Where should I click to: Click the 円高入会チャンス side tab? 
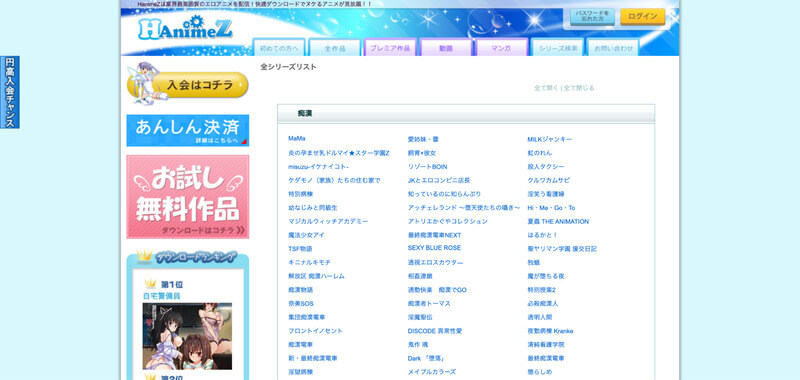coord(10,92)
